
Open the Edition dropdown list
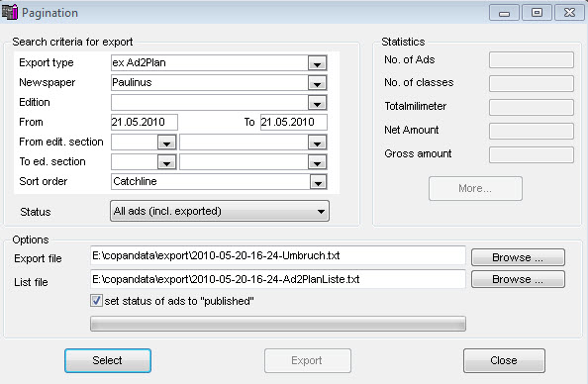pyautogui.click(x=317, y=103)
